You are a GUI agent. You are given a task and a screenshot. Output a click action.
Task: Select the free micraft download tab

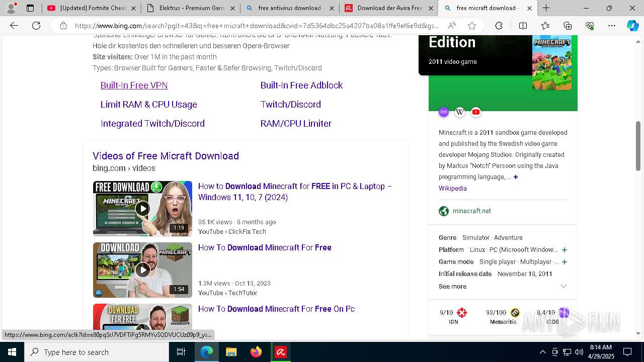click(x=488, y=8)
